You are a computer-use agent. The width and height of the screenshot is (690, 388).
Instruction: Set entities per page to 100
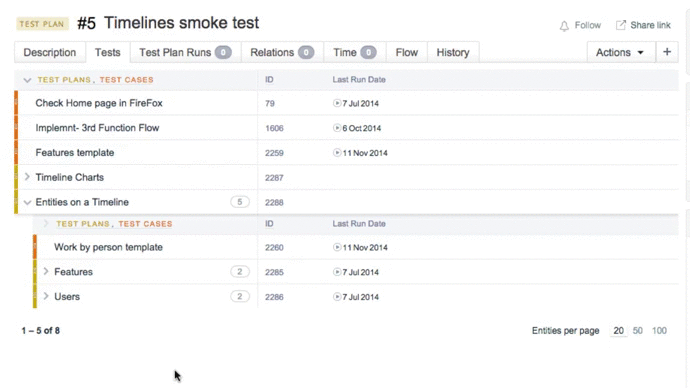coord(659,330)
